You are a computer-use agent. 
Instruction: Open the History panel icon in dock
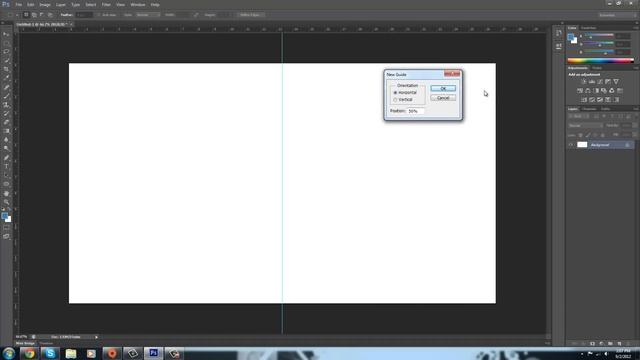pos(559,33)
